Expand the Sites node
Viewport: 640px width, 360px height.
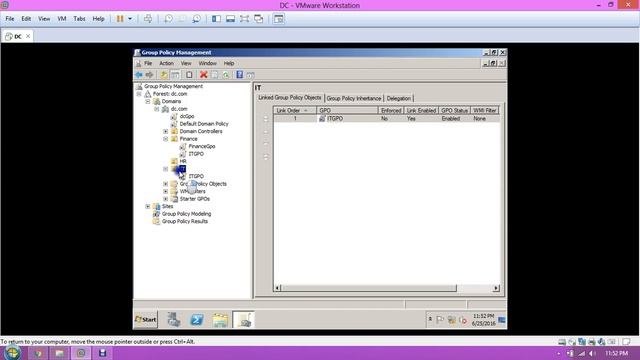148,207
